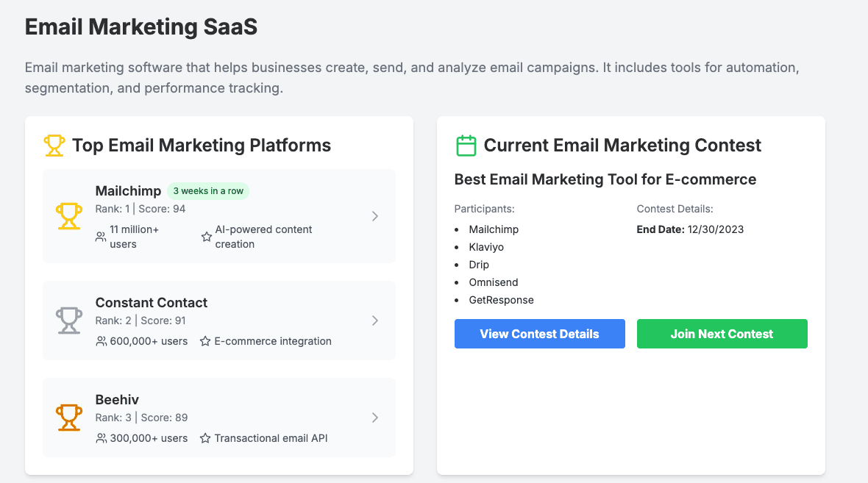Click the 'Best Email Marketing Tool for E-commerce' heading
Viewport: 868px width, 483px height.
click(x=605, y=179)
